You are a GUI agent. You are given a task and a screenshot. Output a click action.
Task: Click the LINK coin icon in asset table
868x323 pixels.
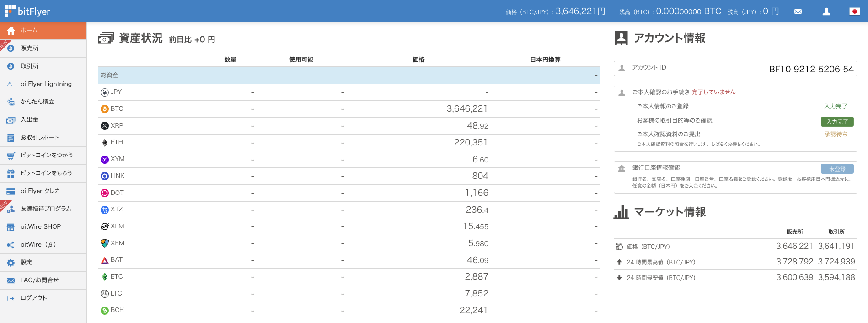point(105,176)
